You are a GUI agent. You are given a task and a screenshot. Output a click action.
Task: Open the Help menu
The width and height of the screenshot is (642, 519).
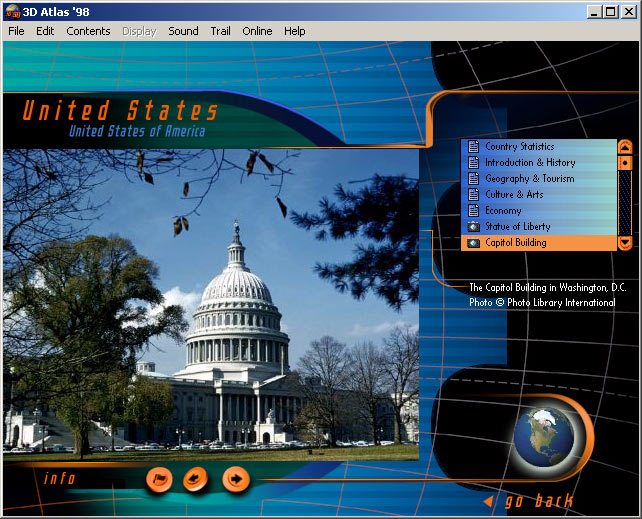[x=295, y=31]
